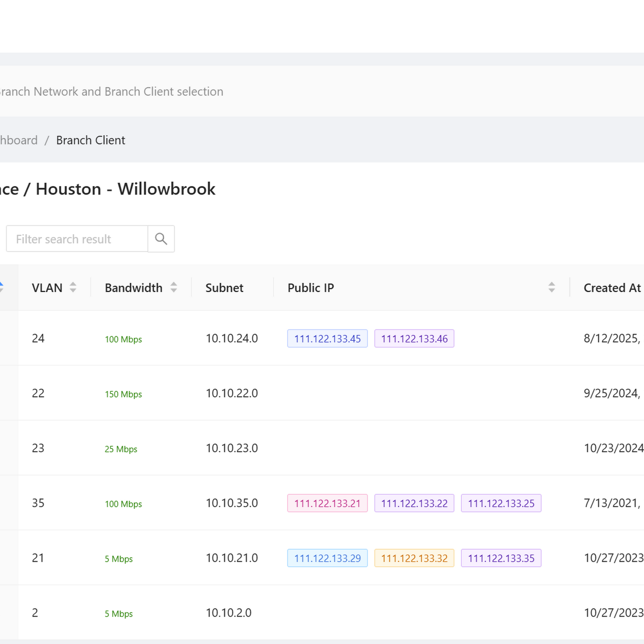Click IP tag 111.122.133.25
The width and height of the screenshot is (644, 644).
point(501,503)
